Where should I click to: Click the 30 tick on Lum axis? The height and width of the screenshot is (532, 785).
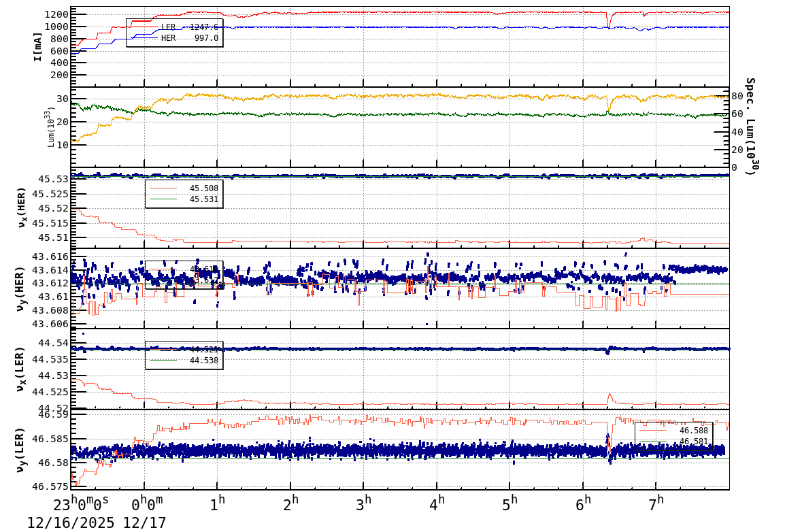pos(63,99)
